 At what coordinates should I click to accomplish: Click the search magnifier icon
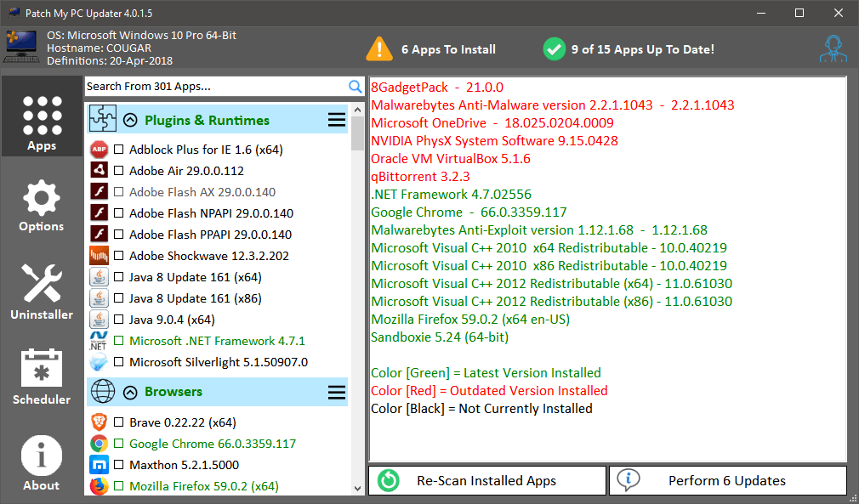356,87
